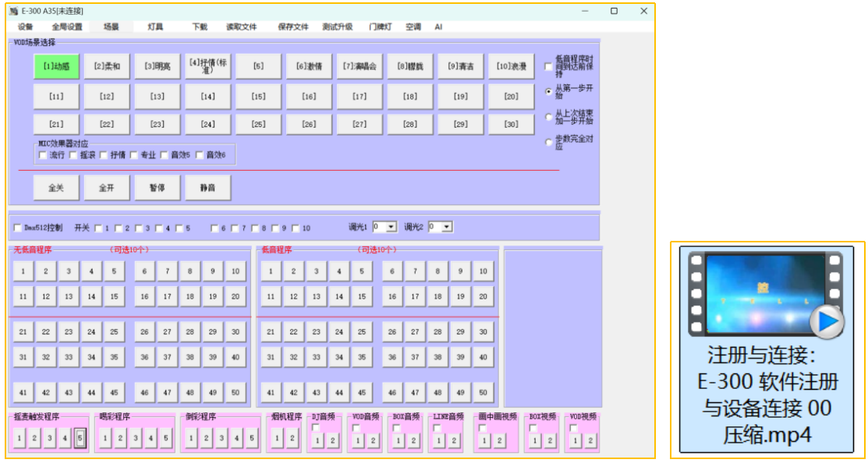Enable the 专业 MIC effect checkbox

[134, 155]
